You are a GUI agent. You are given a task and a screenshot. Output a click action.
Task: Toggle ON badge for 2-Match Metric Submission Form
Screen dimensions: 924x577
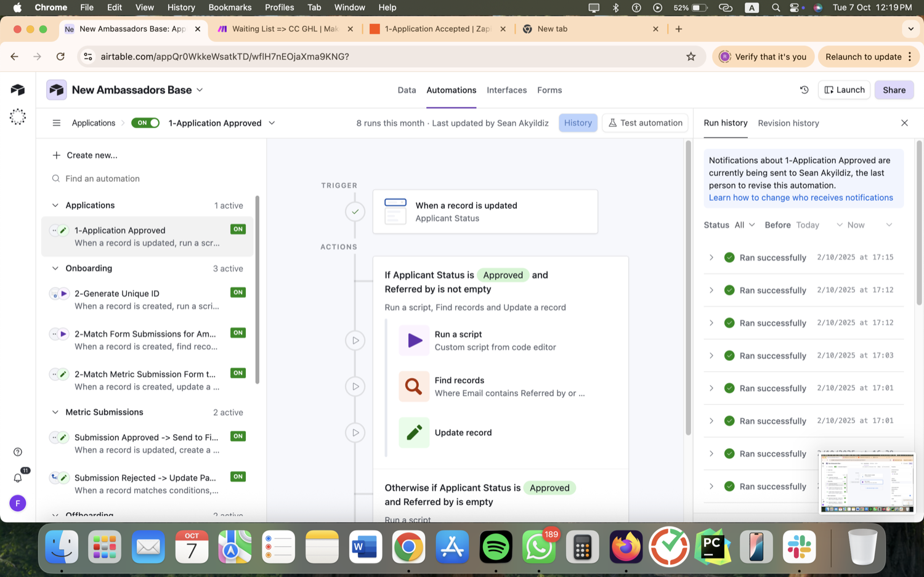point(238,373)
